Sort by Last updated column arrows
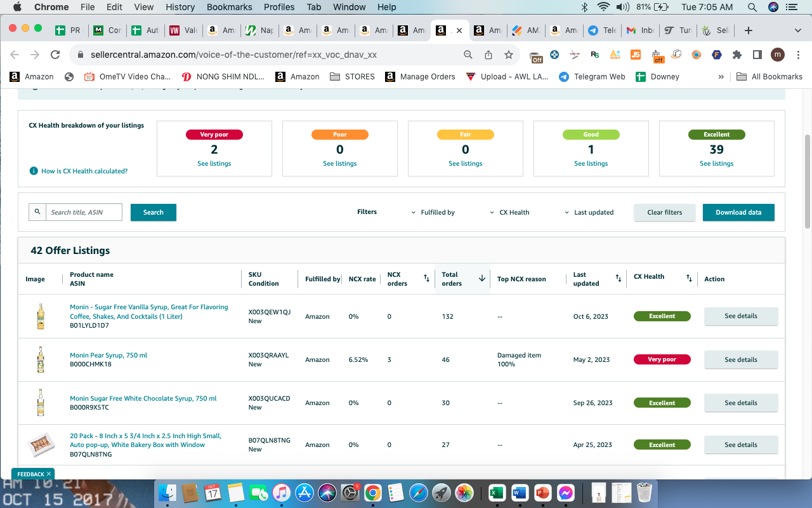 619,278
